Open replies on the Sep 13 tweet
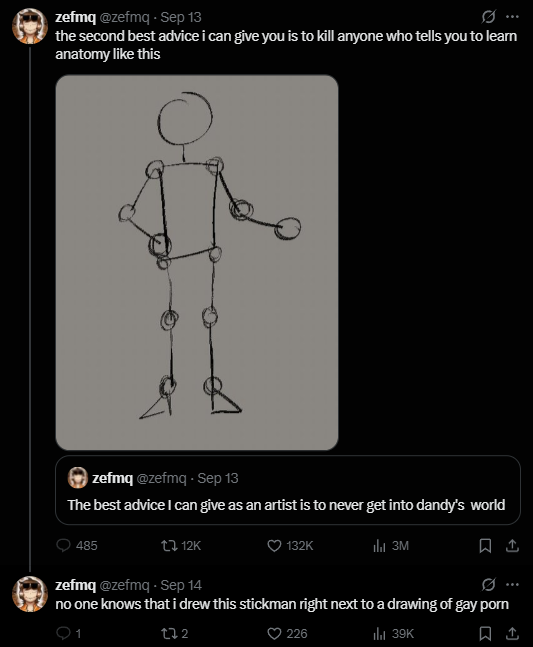Screen dimensions: 533x647 click(x=77, y=545)
